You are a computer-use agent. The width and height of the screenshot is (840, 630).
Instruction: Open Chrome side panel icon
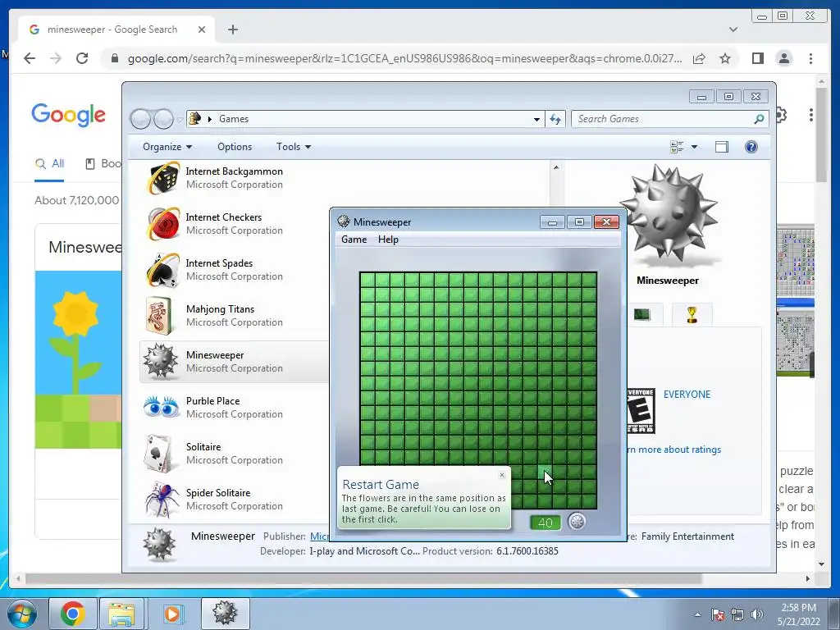757,58
